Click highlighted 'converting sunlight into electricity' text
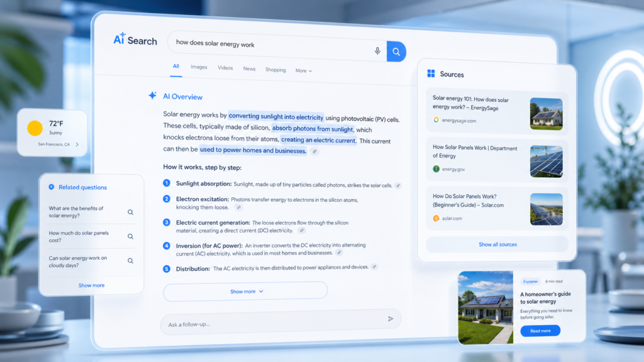This screenshot has height=362, width=644. (x=276, y=116)
